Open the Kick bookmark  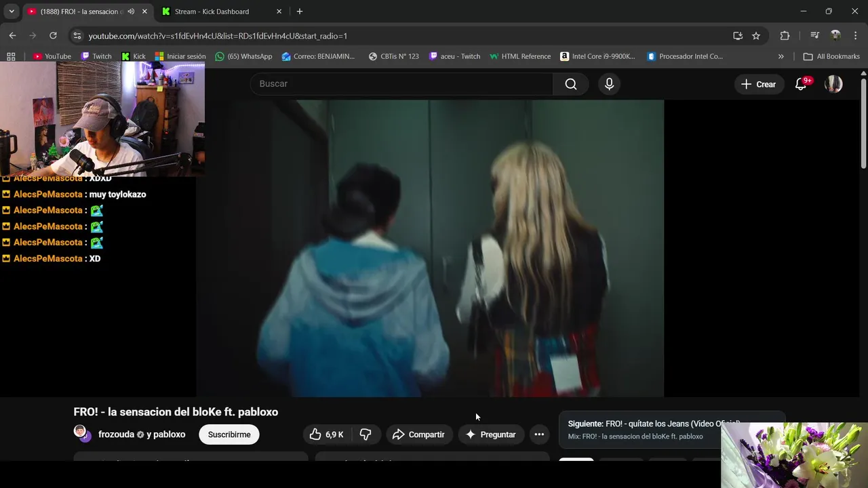134,56
